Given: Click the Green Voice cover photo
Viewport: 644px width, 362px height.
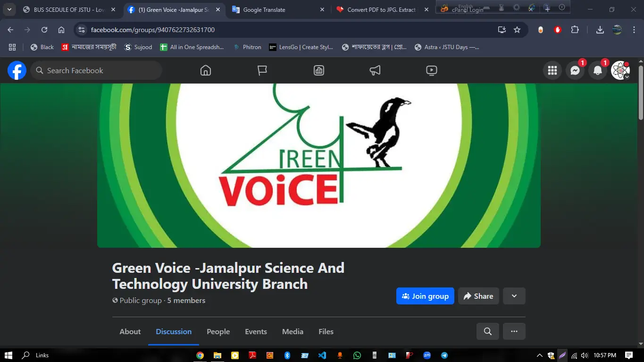Looking at the screenshot, I should click(x=319, y=166).
